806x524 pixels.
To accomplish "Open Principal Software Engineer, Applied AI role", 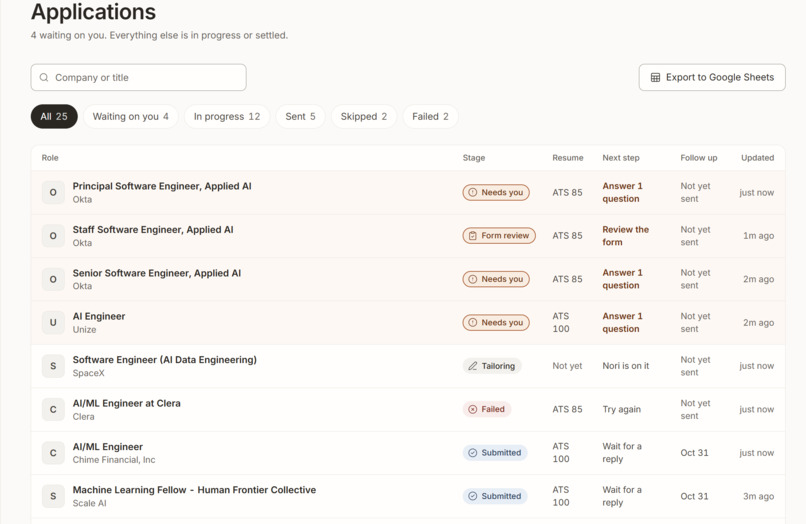I will click(162, 186).
